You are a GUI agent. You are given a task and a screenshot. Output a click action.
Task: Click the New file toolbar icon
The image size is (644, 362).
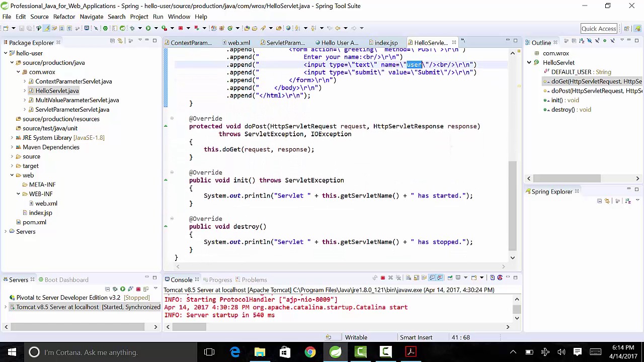[6, 28]
